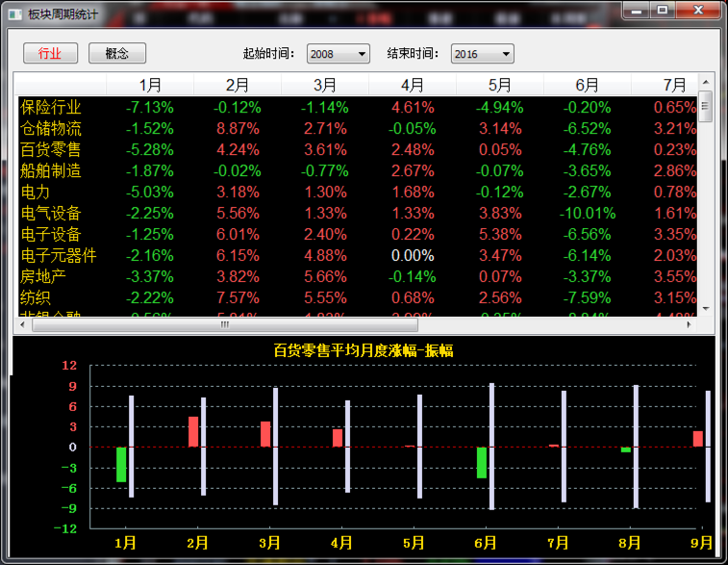
Task: Click the table's vertical scrollbar down arrow
Action: [x=706, y=308]
